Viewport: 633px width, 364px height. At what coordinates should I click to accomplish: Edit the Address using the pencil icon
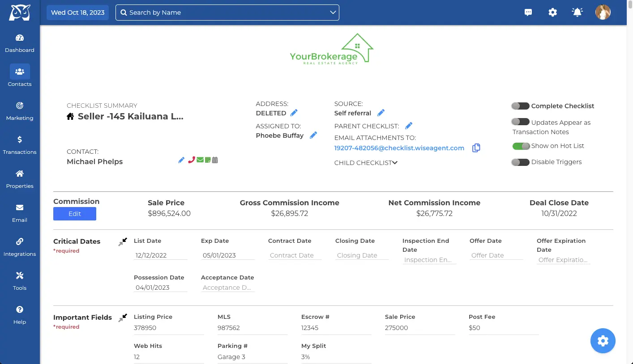tap(294, 113)
